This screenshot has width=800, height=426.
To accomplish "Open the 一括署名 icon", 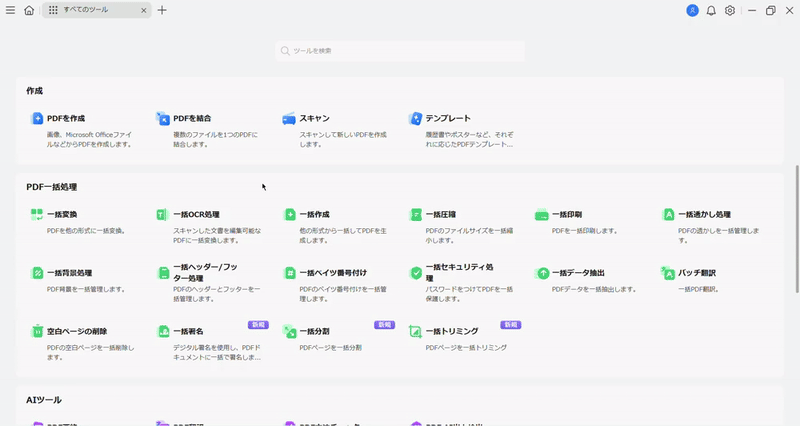I will [x=163, y=332].
